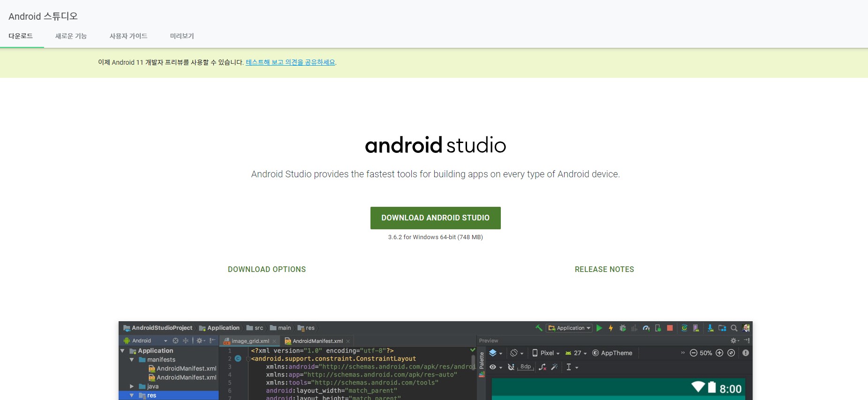Open the Project panel gear settings dropdown

201,340
